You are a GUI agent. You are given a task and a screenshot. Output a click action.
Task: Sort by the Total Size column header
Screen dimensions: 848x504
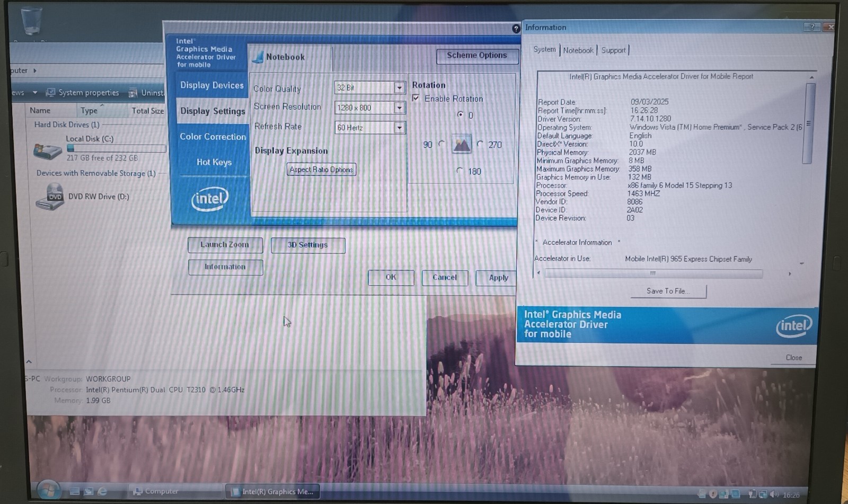(147, 111)
